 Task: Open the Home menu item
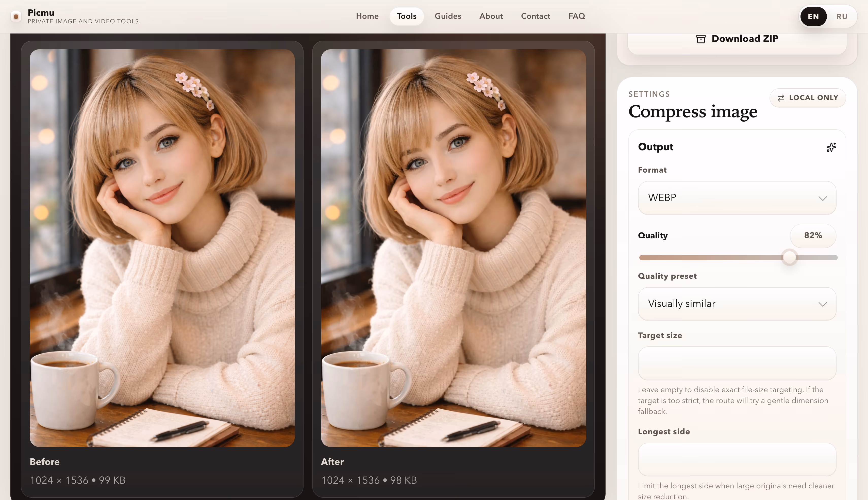pyautogui.click(x=367, y=16)
